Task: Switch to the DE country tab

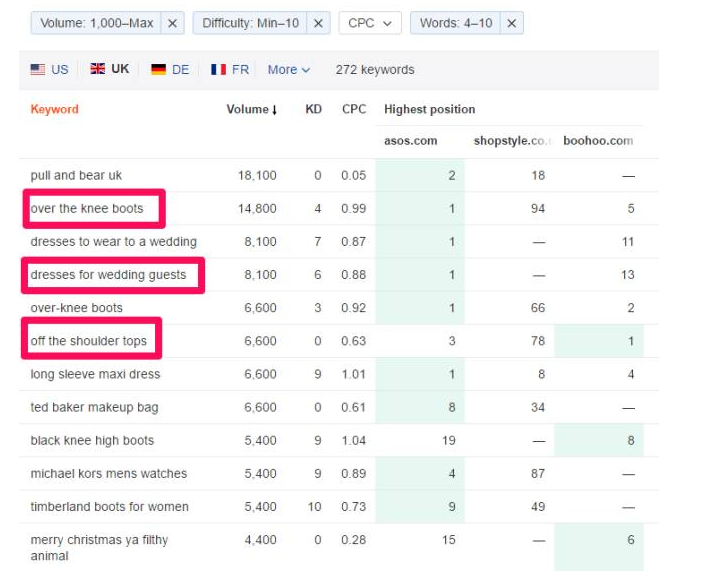Action: (x=170, y=69)
